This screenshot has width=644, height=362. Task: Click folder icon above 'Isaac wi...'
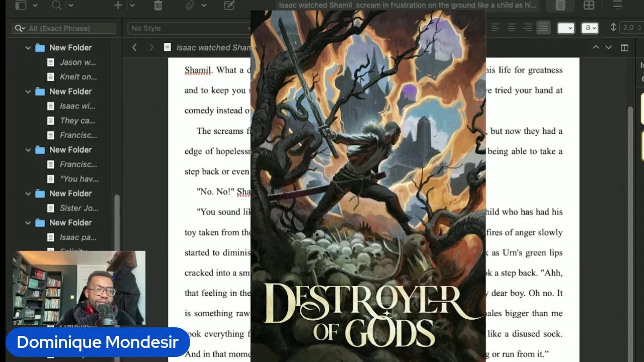(40, 92)
